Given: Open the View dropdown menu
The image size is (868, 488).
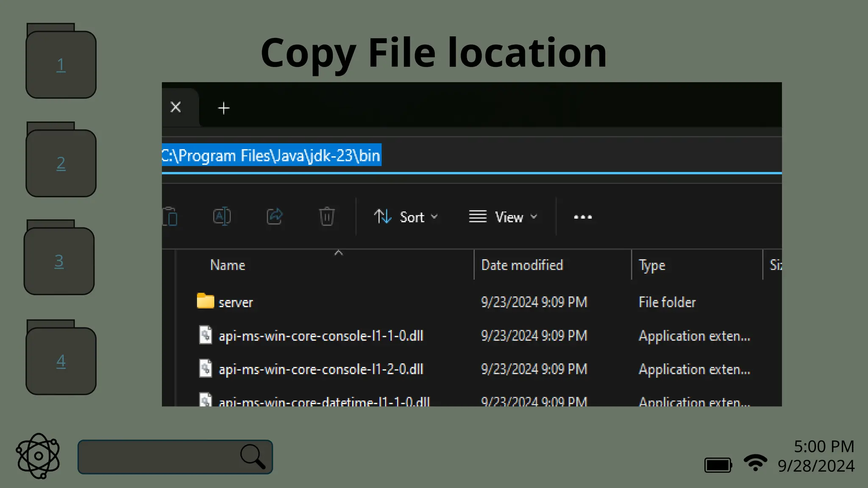Looking at the screenshot, I should click(x=503, y=217).
